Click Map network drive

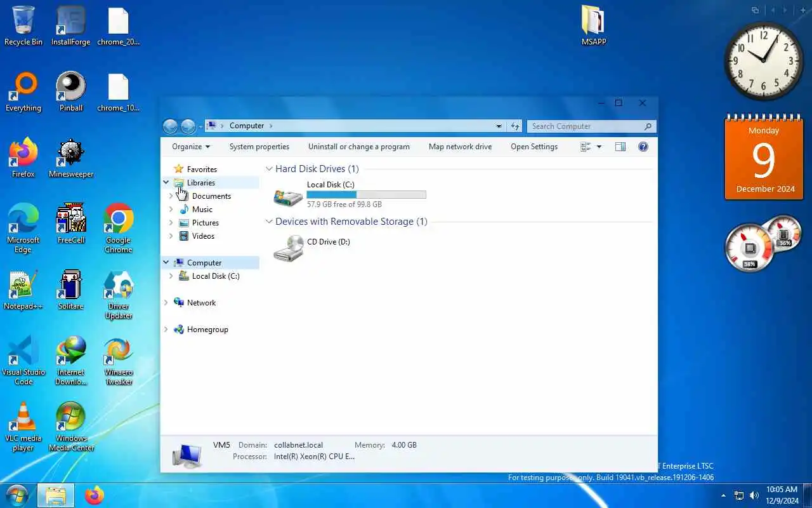point(461,147)
